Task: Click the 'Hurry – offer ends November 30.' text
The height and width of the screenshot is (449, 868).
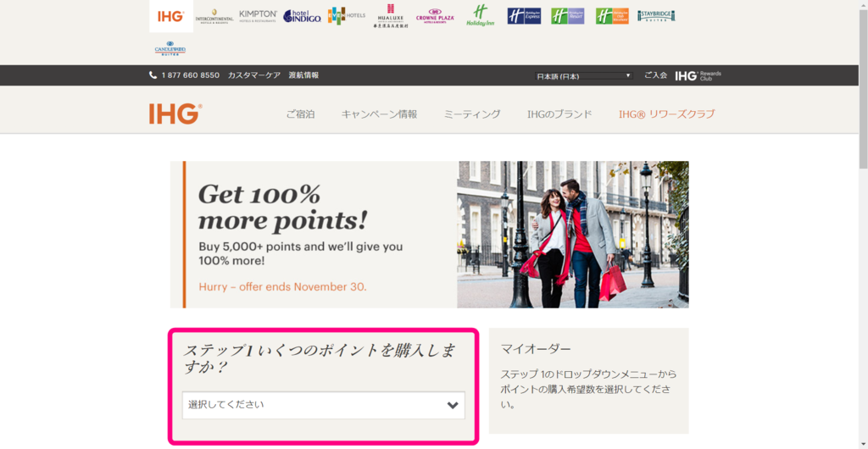Action: point(282,287)
